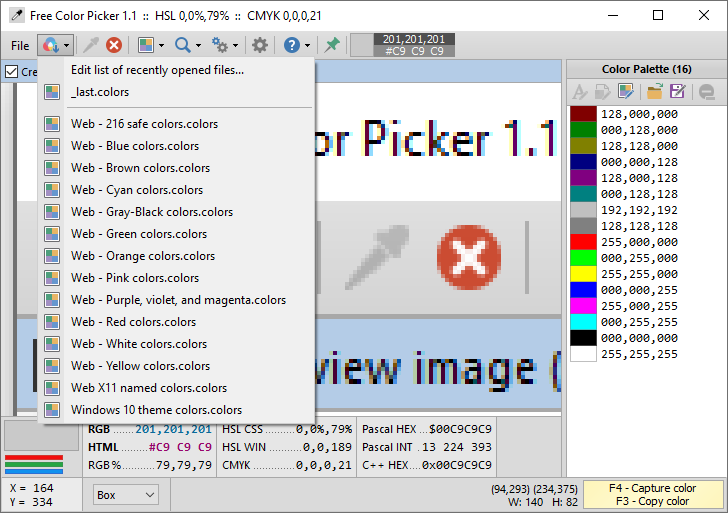
Task: Click the red cancel capture icon
Action: pos(114,45)
